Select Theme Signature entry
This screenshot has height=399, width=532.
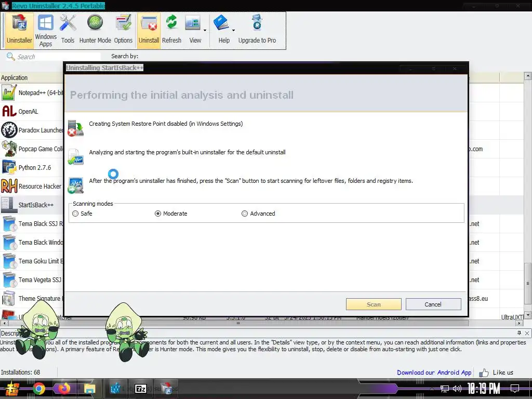click(x=32, y=298)
